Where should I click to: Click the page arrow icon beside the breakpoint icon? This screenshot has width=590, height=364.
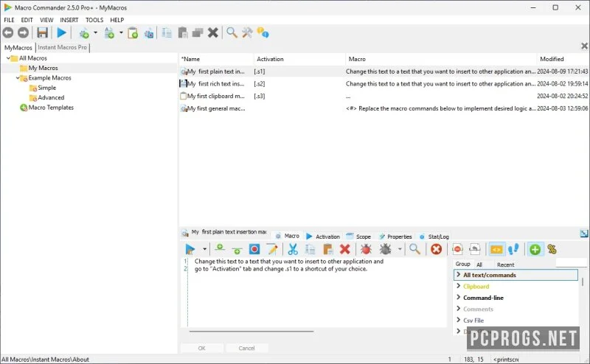tap(475, 249)
